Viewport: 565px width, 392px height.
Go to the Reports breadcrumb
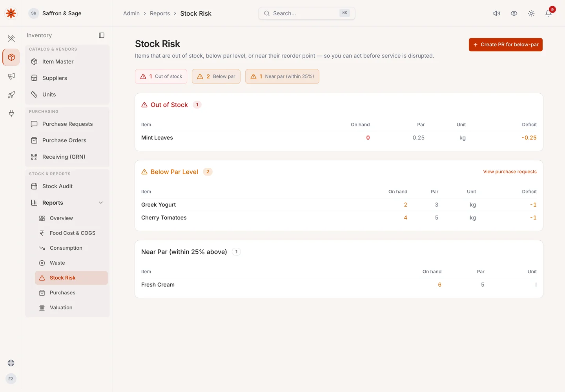(160, 13)
